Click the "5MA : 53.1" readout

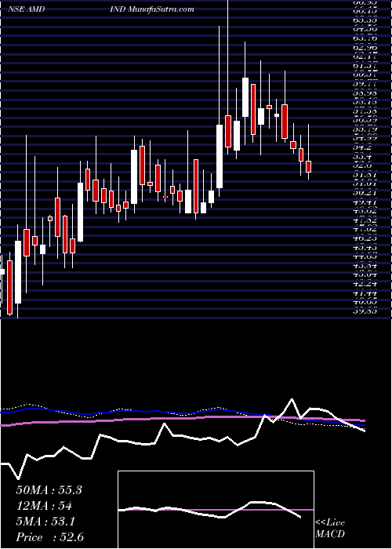[x=45, y=522]
